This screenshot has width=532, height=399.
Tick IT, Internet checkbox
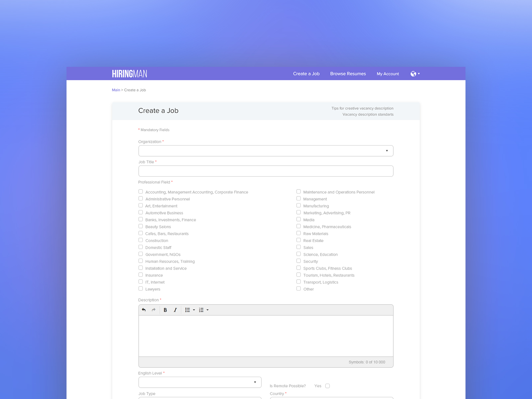pos(141,282)
